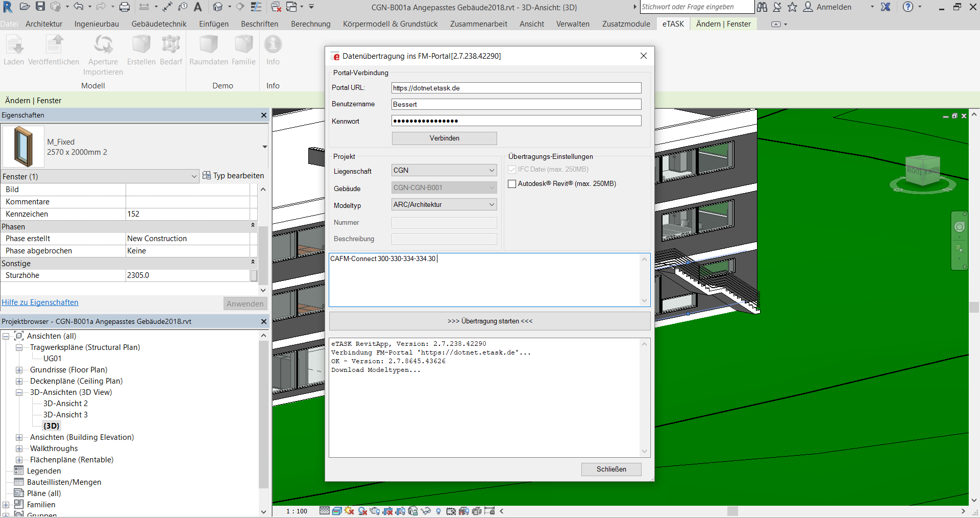Screen dimensions: 980x518
Task: Click the Verbinden button
Action: coord(444,138)
